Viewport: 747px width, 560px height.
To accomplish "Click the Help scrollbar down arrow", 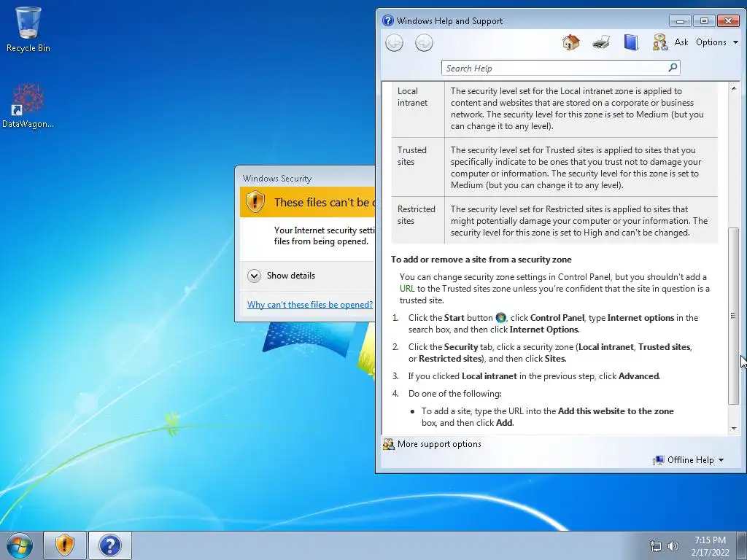I will coord(734,429).
